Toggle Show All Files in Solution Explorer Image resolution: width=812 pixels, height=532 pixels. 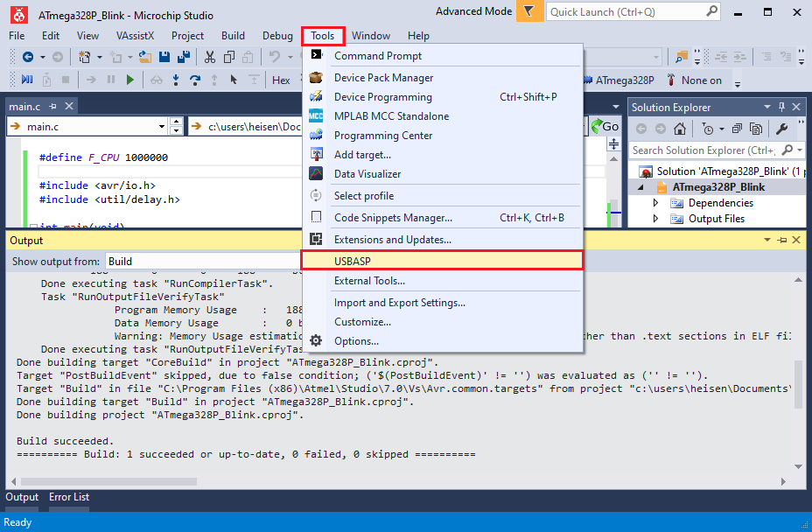pos(756,129)
